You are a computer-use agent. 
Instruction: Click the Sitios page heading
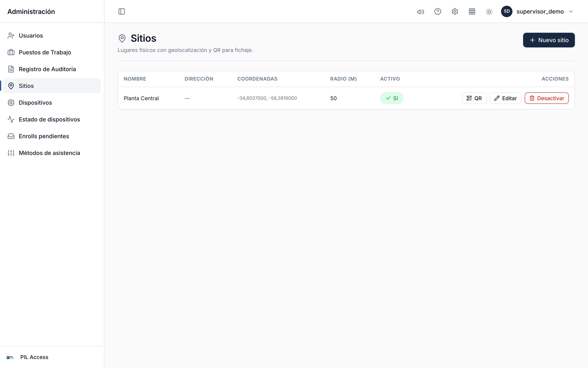(143, 38)
